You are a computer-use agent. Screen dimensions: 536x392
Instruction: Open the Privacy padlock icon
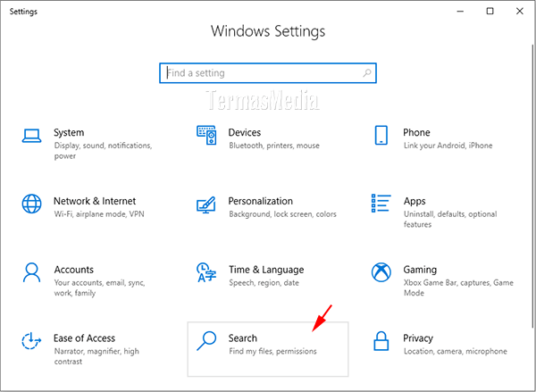point(381,341)
